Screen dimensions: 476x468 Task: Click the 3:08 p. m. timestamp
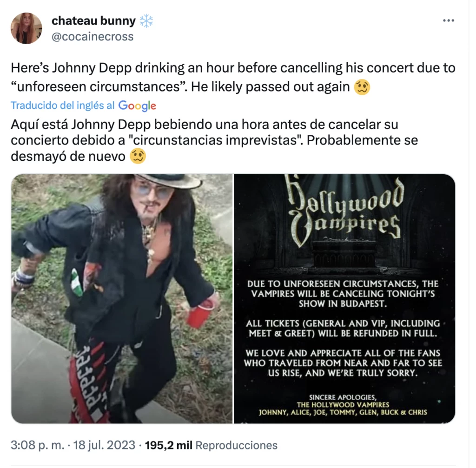coord(37,445)
